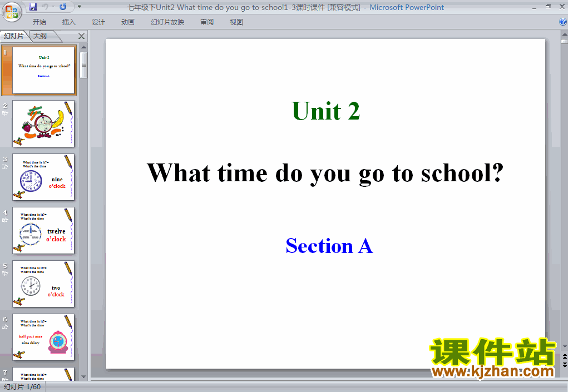Click animation star icon beside slide 3
The width and height of the screenshot is (568, 392).
pyautogui.click(x=5, y=167)
